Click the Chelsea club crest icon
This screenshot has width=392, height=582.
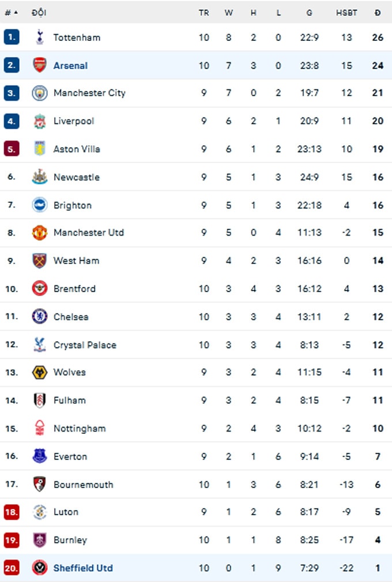pos(40,316)
